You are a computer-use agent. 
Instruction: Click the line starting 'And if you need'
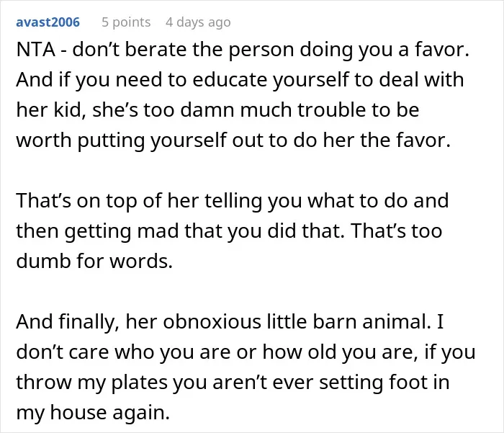click(x=240, y=80)
